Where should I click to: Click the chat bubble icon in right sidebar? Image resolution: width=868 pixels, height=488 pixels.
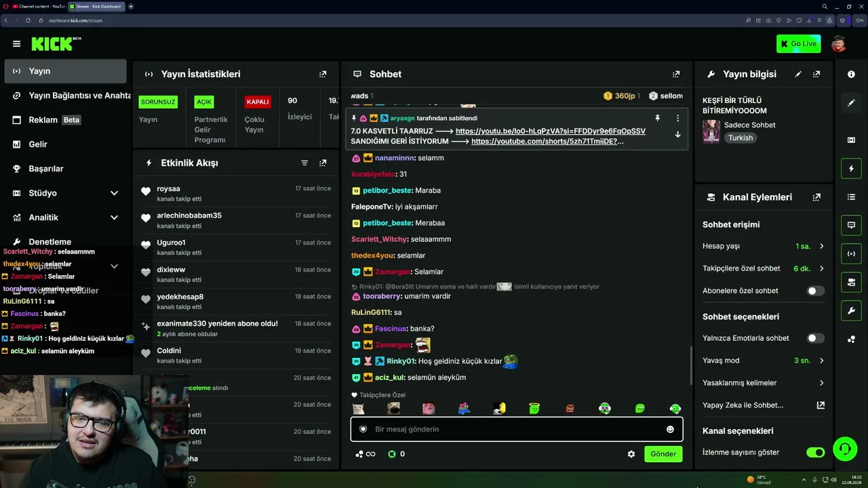point(851,225)
